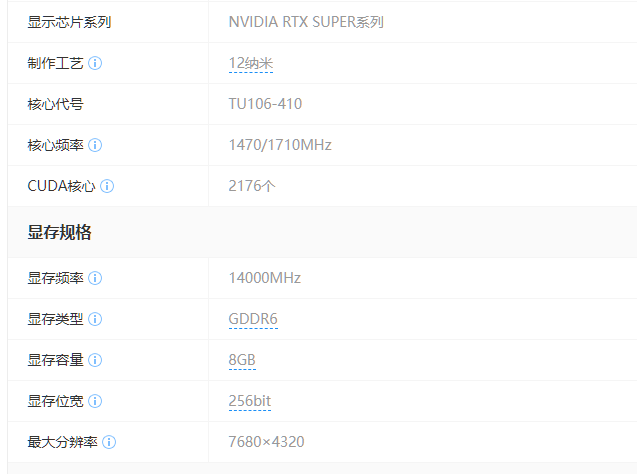
Task: Click the 256bit link
Action: [x=249, y=401]
